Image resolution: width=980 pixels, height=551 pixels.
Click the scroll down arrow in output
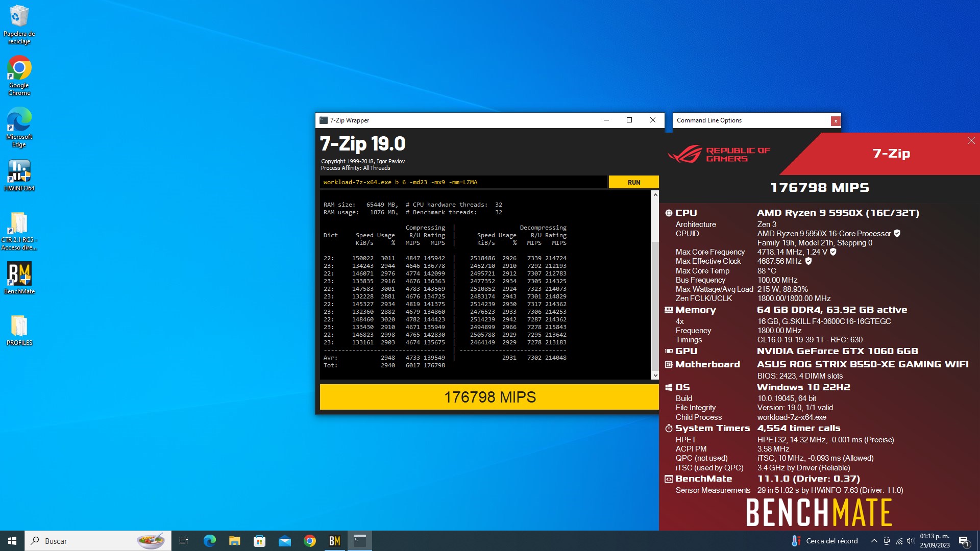[x=655, y=375]
